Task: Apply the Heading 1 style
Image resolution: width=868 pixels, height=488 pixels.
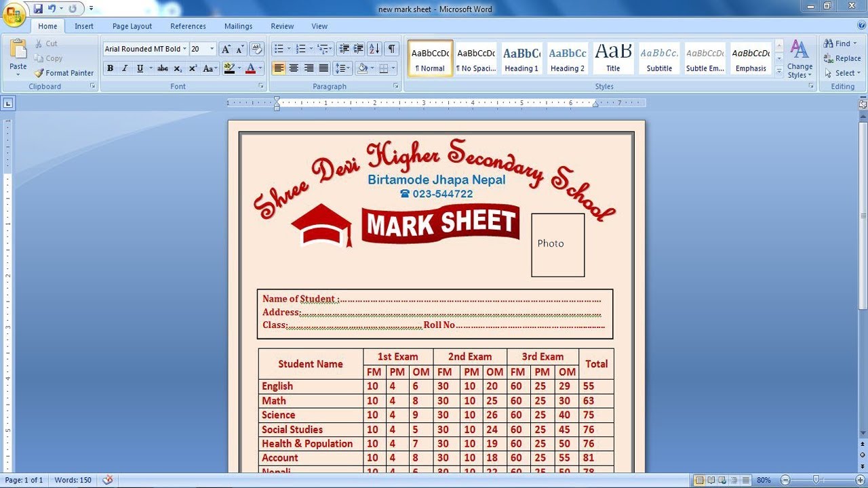Action: [521, 59]
